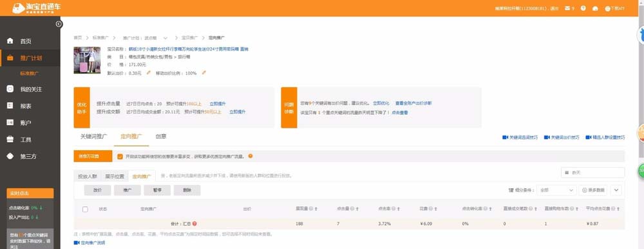Open 定向推广说明 video link below table

(x=90, y=243)
